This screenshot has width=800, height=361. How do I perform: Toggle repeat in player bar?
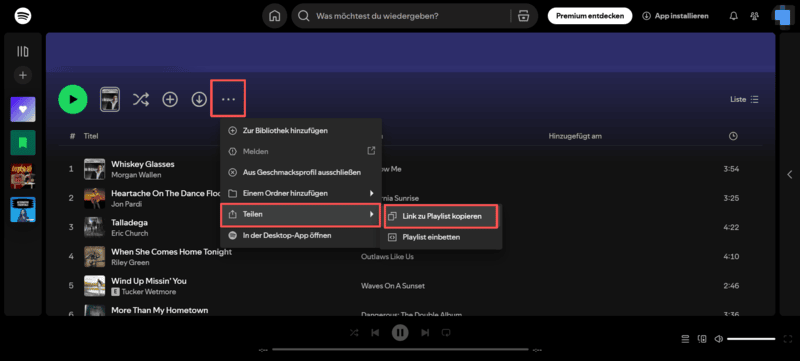point(446,333)
